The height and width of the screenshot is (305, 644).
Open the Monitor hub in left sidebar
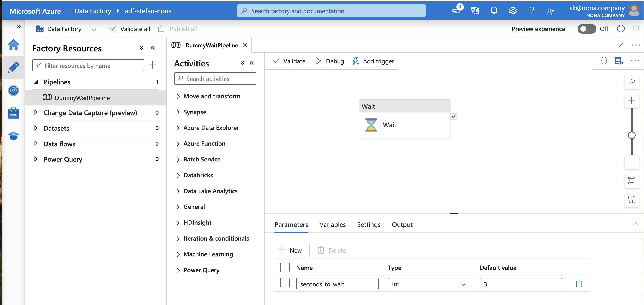(x=13, y=91)
